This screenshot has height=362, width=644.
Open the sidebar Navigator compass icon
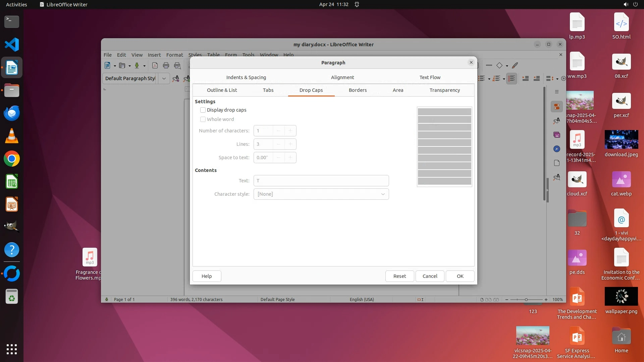[x=557, y=149]
